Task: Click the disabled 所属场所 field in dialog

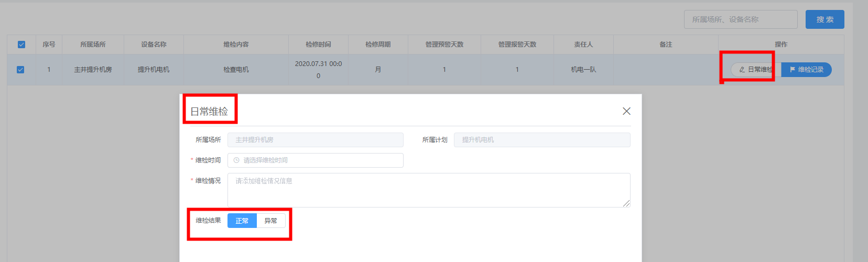Action: [x=316, y=140]
